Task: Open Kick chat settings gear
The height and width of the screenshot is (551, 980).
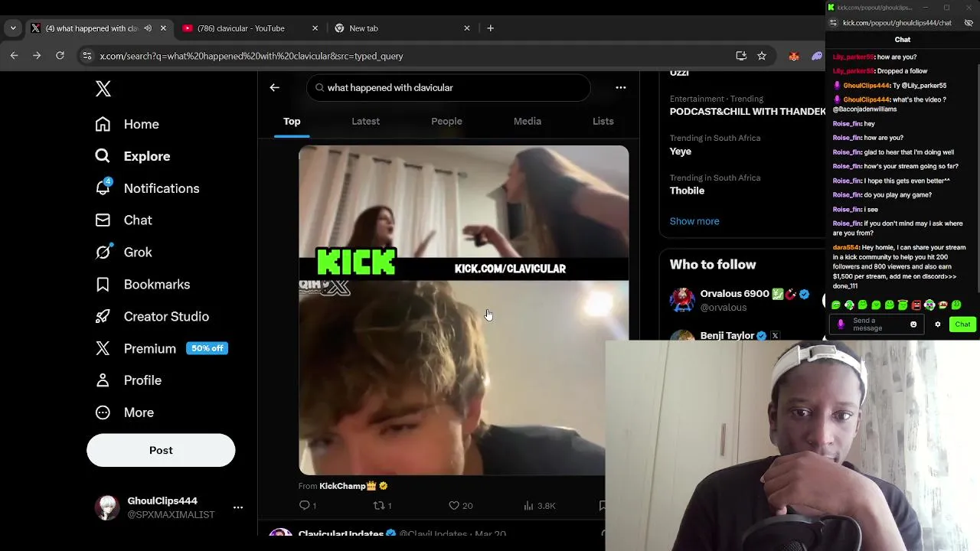Action: 938,324
